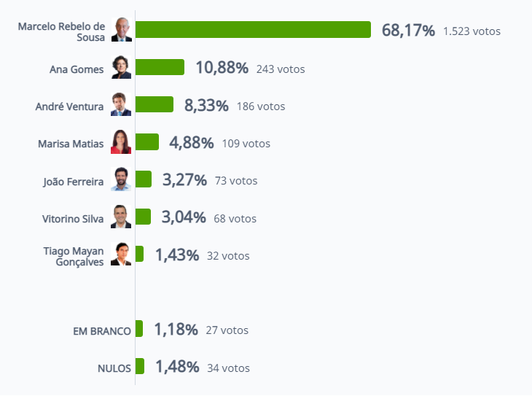532x396 pixels.
Task: Click Marisa Matias's portrait thumbnail
Action: 121,141
